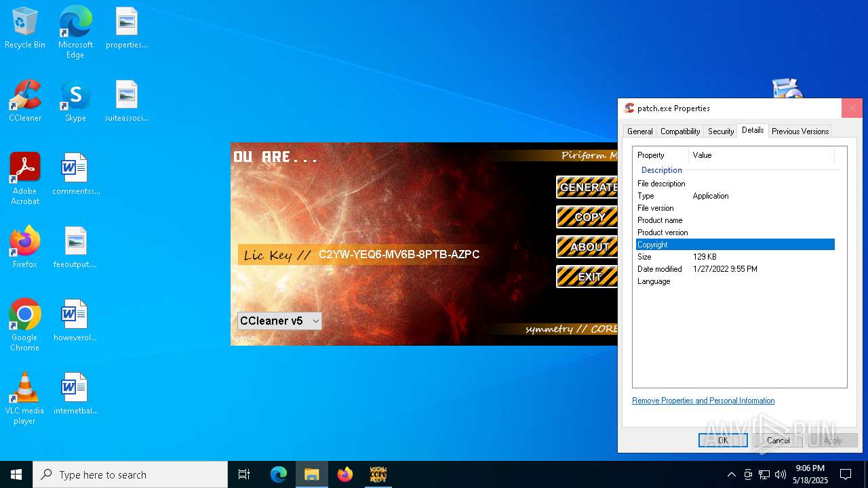Switch to the CORE keygen taskbar item

click(x=378, y=474)
